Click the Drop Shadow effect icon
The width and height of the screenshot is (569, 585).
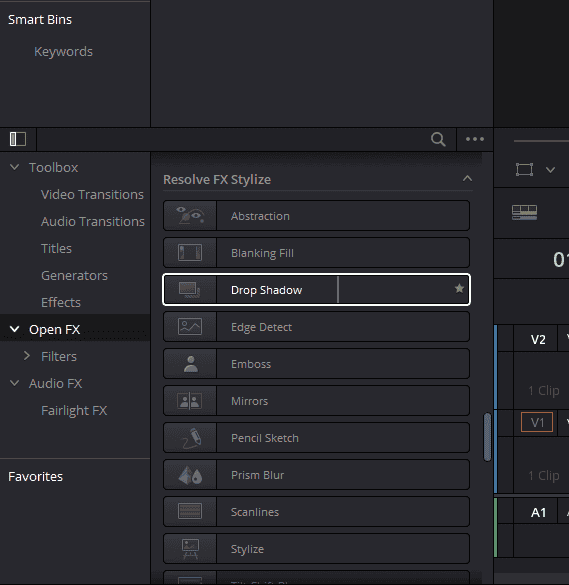point(190,290)
